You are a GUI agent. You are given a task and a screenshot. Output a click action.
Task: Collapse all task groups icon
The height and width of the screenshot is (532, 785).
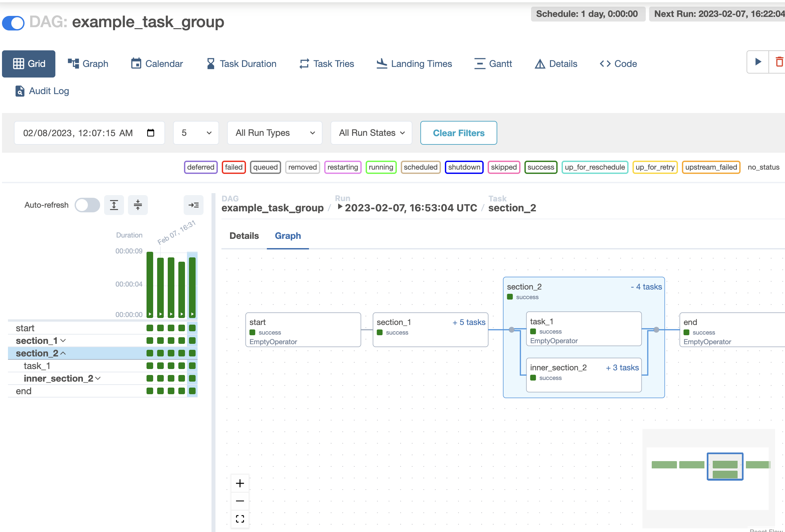(138, 205)
